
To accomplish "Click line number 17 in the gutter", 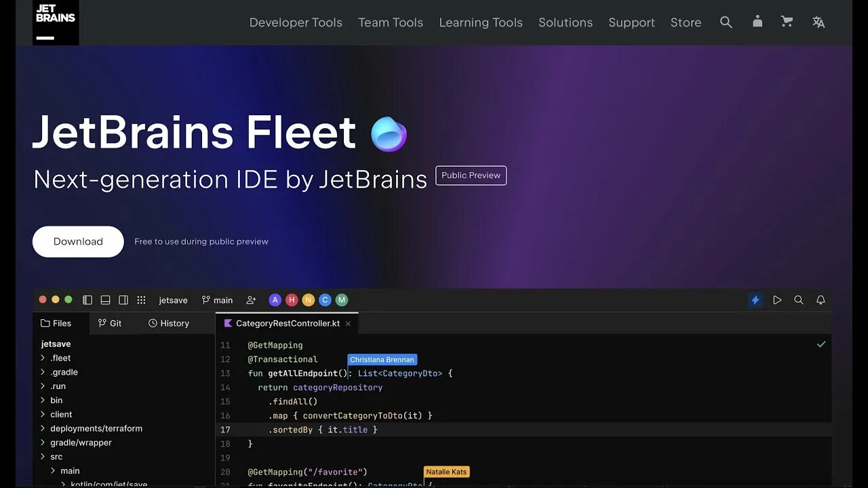I will pos(225,430).
